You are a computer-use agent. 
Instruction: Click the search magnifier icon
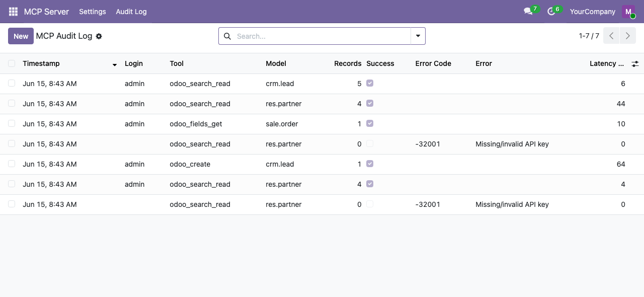click(x=227, y=36)
